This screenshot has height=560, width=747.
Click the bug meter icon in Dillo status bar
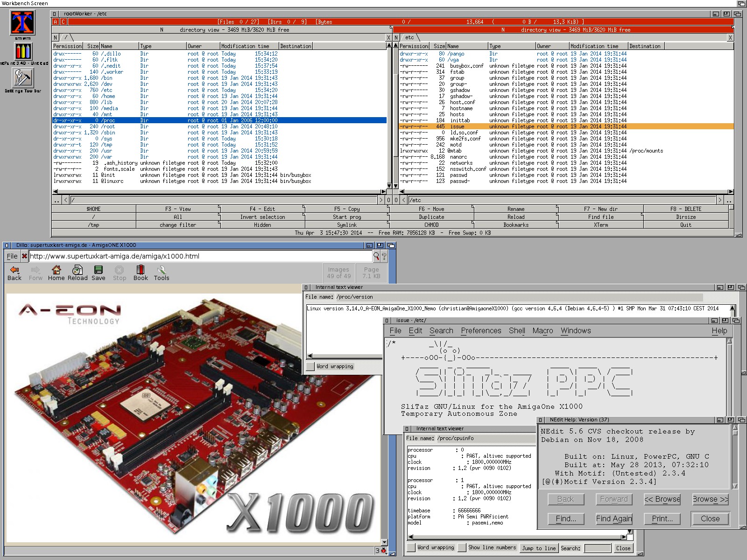pyautogui.click(x=384, y=551)
